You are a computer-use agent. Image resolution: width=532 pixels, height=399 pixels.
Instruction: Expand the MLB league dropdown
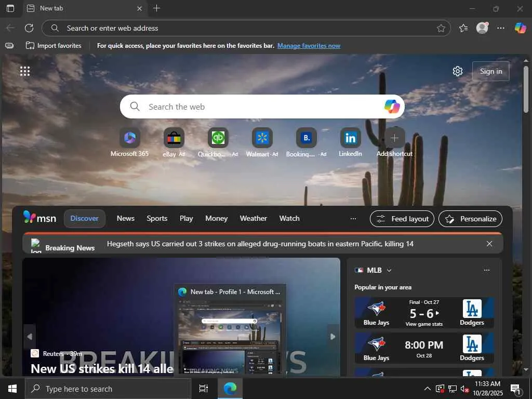389,270
